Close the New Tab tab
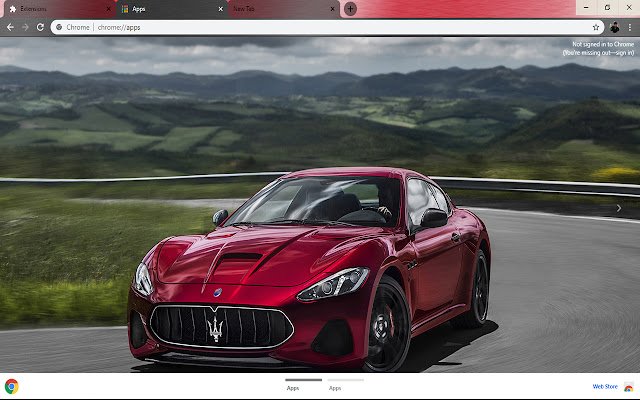 (x=333, y=9)
